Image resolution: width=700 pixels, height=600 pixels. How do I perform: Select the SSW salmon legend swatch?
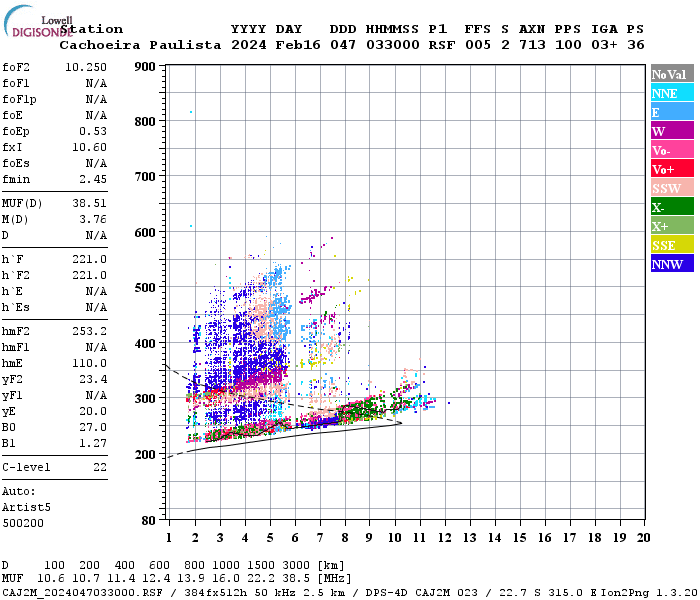point(672,188)
